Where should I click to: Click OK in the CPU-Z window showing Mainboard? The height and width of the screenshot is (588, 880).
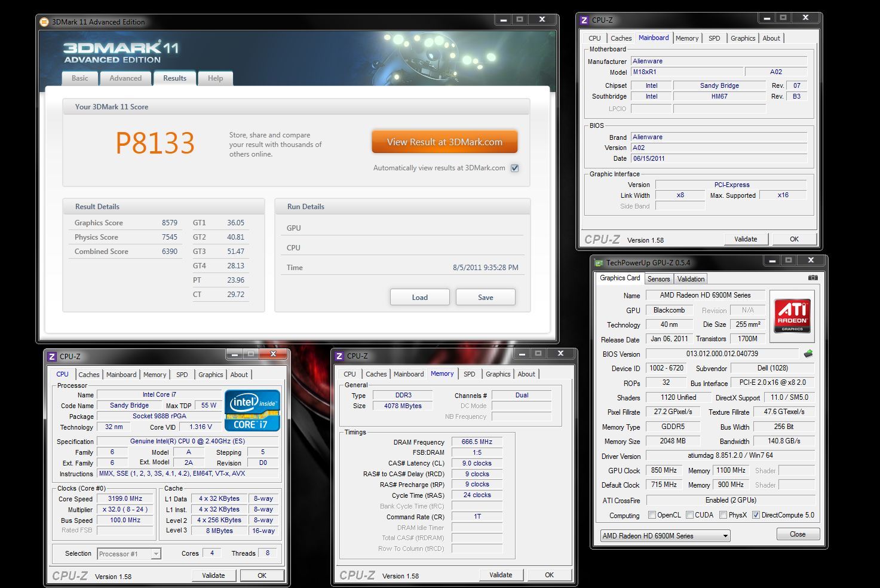click(794, 239)
